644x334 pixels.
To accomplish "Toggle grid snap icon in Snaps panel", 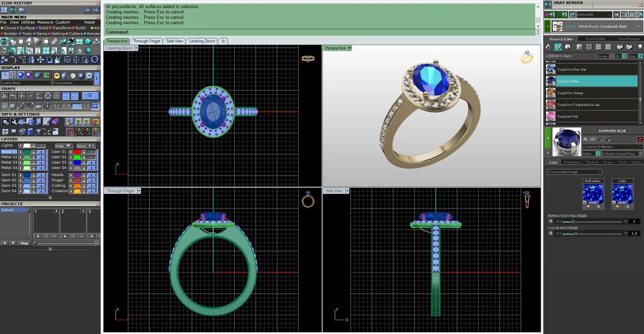I will 95,106.
